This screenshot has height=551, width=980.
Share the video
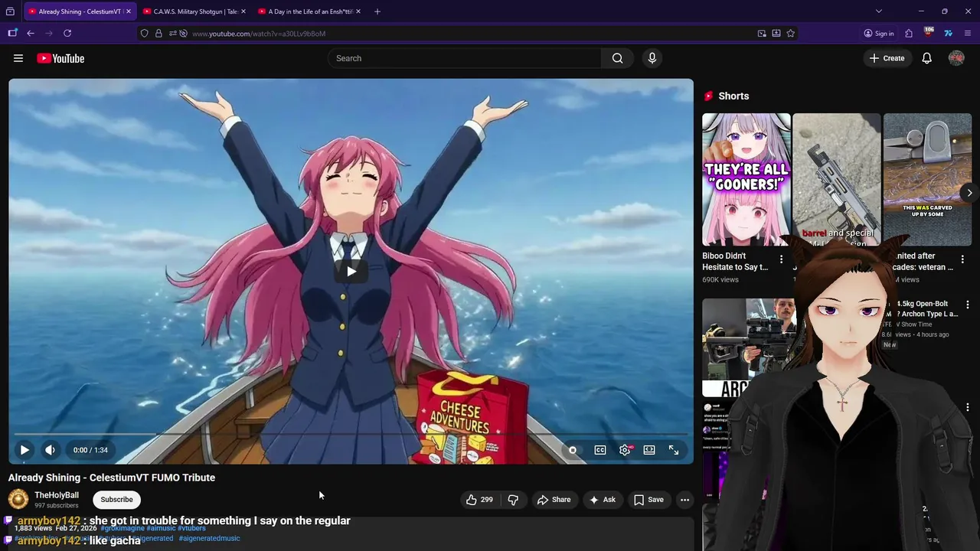coord(554,500)
